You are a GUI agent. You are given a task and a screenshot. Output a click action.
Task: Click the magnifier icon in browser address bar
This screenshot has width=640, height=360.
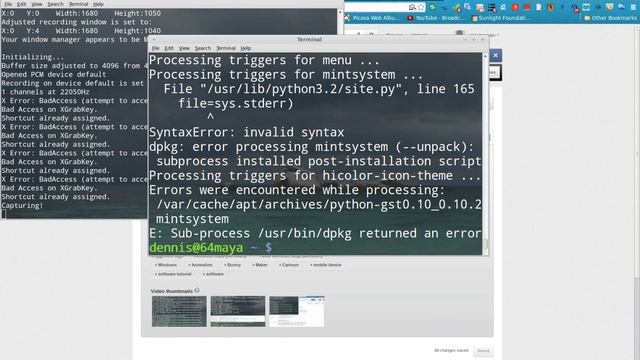click(412, 7)
